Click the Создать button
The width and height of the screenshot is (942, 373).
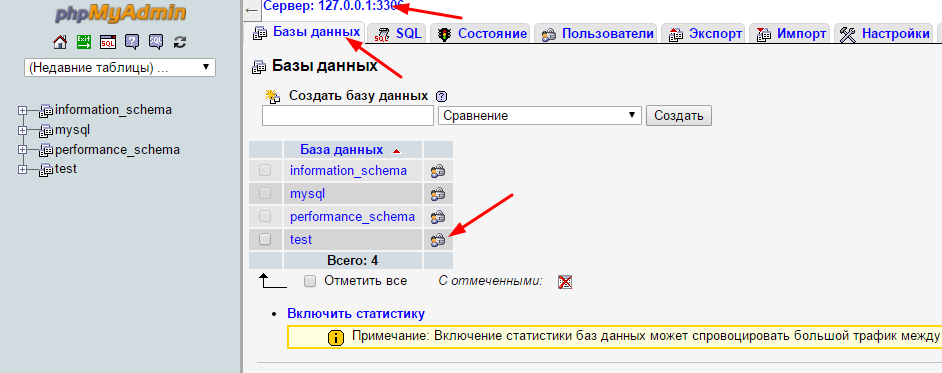coord(679,116)
